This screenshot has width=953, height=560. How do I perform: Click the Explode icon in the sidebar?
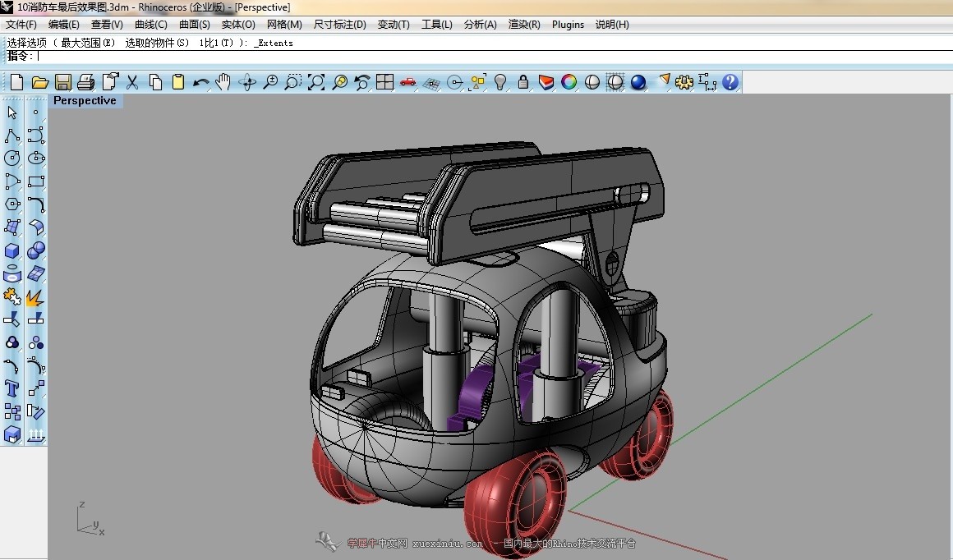click(36, 297)
